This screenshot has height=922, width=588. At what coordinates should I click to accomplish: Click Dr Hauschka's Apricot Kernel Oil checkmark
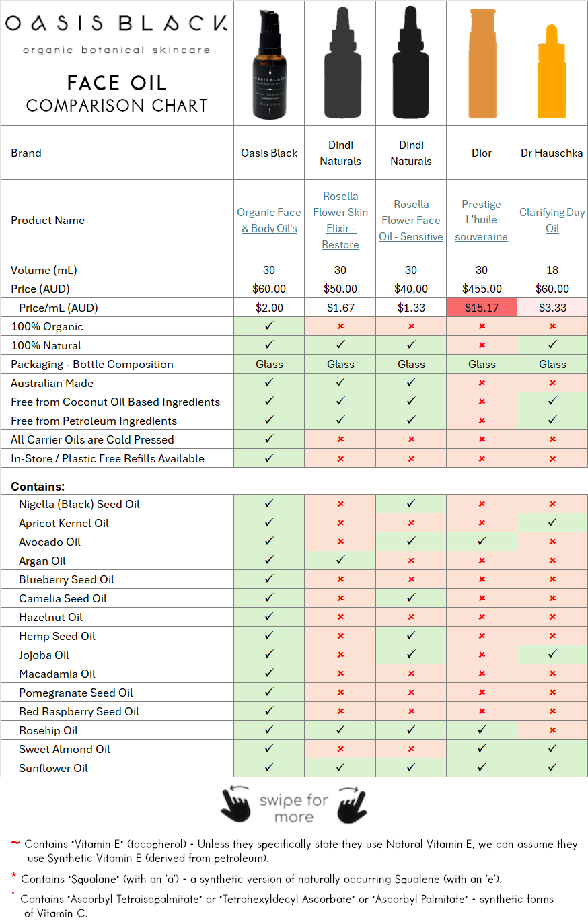click(x=552, y=523)
